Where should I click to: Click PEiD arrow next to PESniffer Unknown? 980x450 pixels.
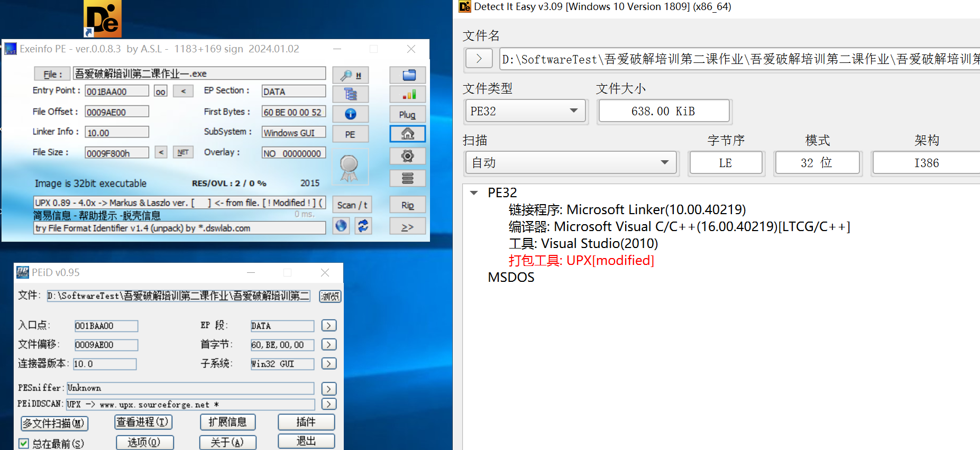(x=329, y=389)
